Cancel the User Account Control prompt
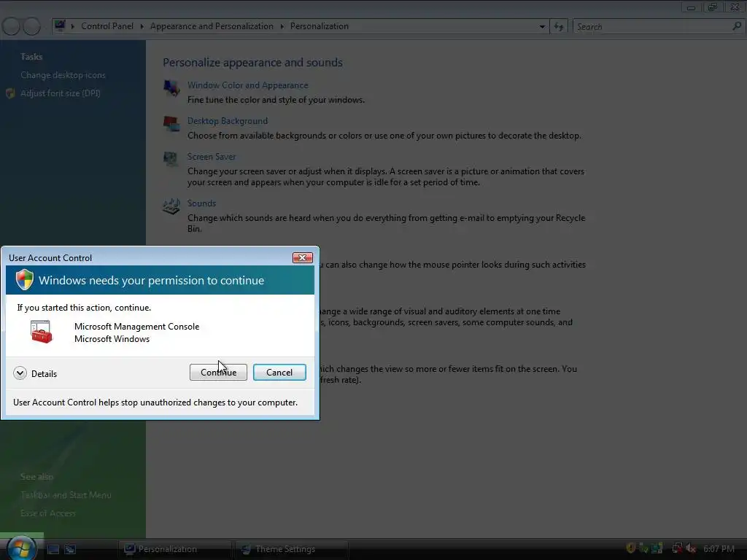The height and width of the screenshot is (560, 747). [279, 373]
